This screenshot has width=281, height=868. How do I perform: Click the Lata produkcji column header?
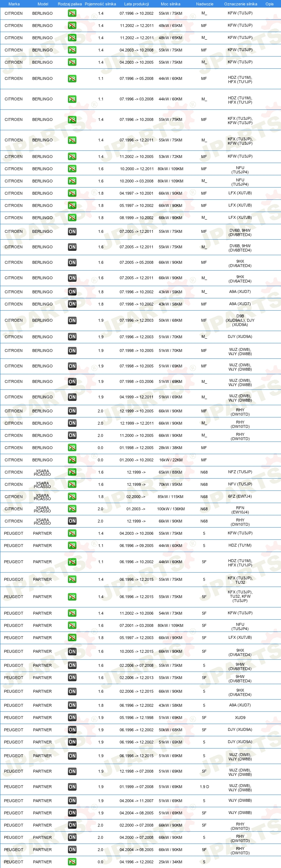pos(137,4)
